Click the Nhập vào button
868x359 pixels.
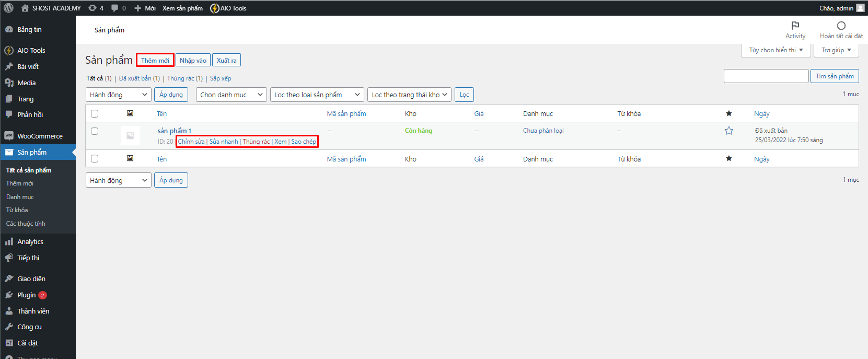(193, 60)
